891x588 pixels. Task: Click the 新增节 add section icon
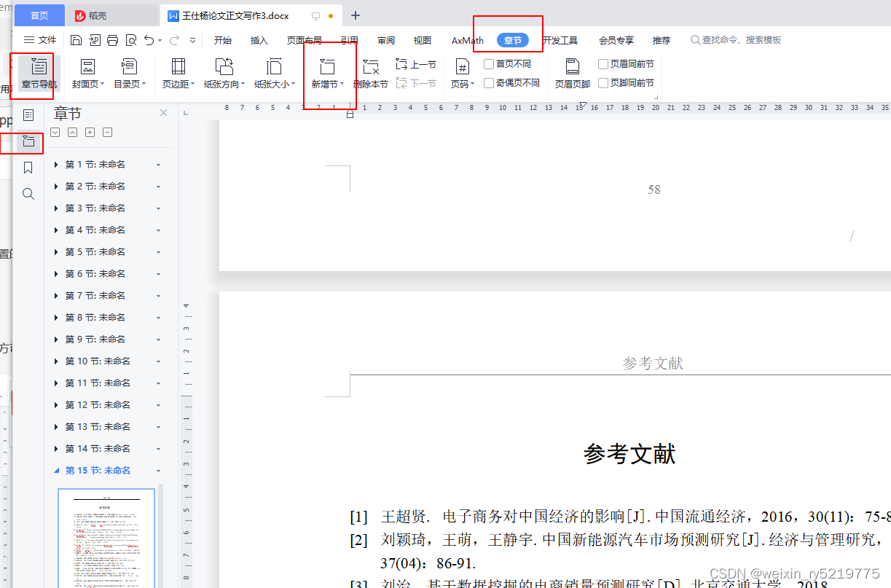327,67
